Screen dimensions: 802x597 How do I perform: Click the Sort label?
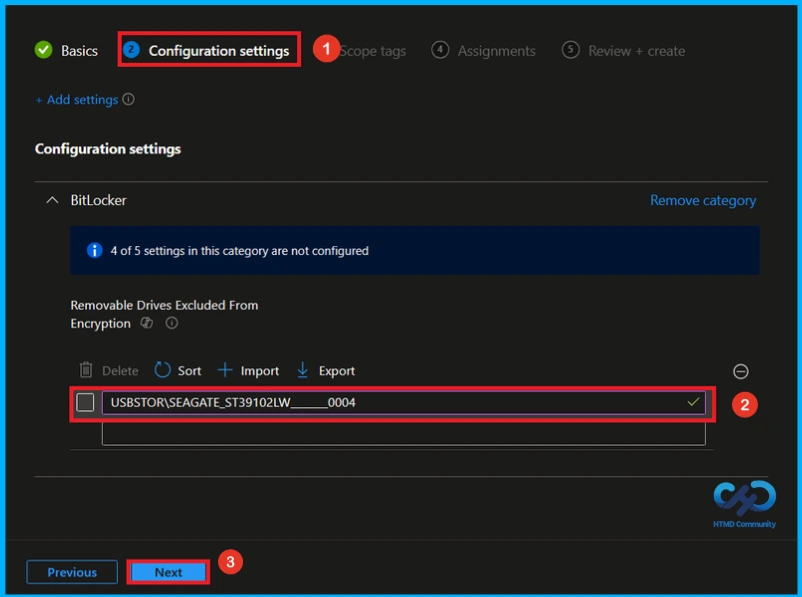pos(189,370)
